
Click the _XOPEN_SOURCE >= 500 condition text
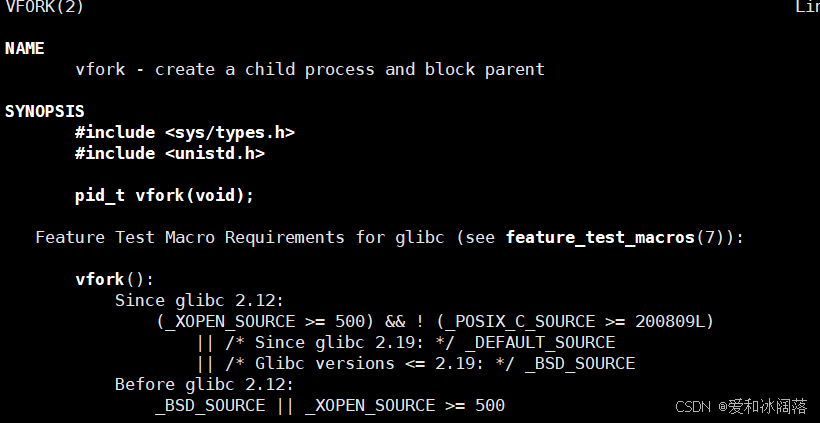[265, 322]
